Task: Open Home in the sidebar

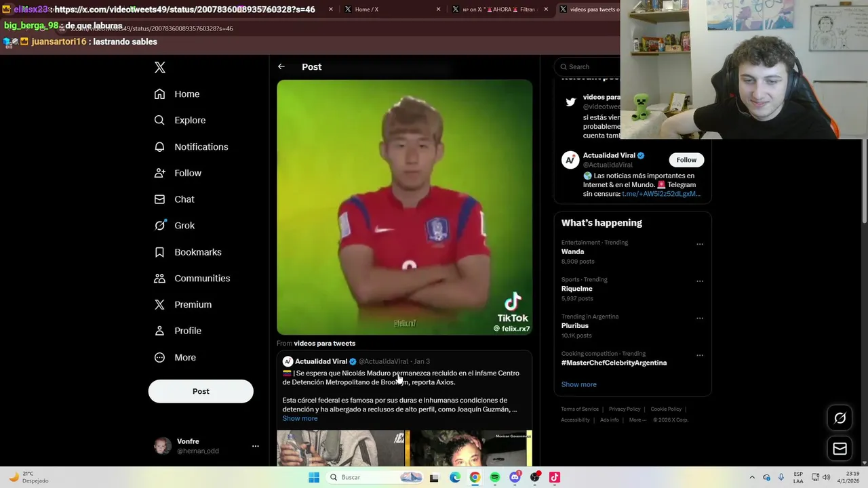Action: tap(176, 94)
